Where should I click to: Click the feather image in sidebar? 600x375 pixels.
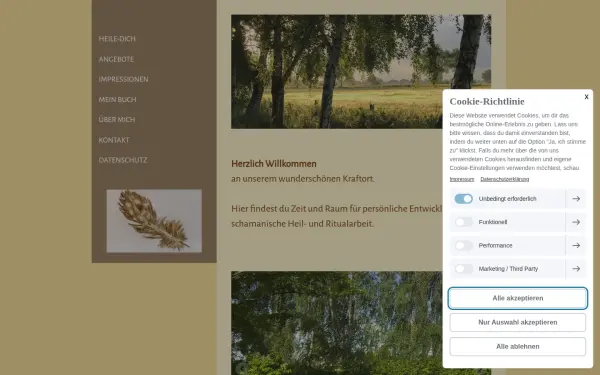tap(154, 221)
